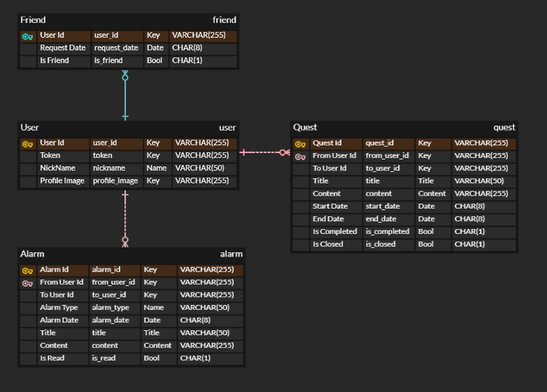The height and width of the screenshot is (392, 547).
Task: Select the Friend table title
Action: 33,20
